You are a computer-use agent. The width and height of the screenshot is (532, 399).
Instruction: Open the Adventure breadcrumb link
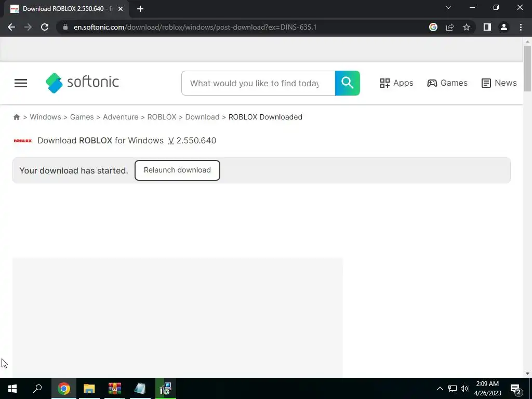tap(121, 117)
